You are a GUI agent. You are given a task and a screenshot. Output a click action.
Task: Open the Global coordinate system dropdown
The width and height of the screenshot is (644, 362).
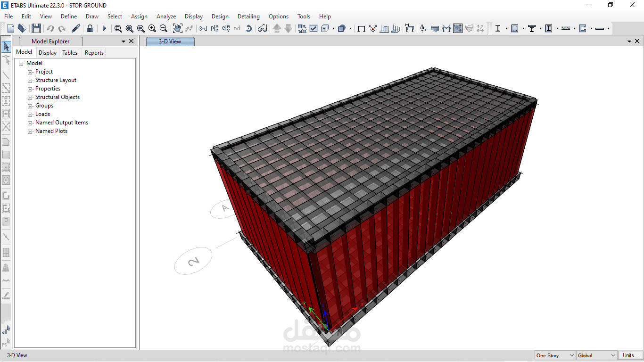[596, 355]
